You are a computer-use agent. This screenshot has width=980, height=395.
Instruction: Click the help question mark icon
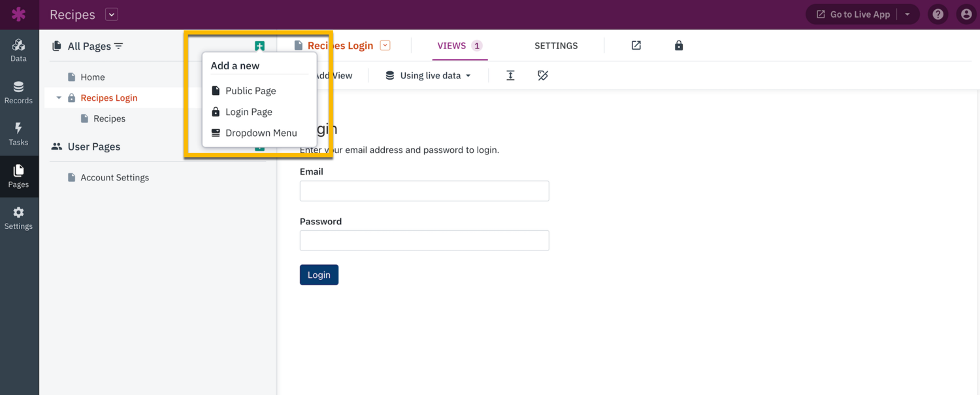pyautogui.click(x=938, y=14)
